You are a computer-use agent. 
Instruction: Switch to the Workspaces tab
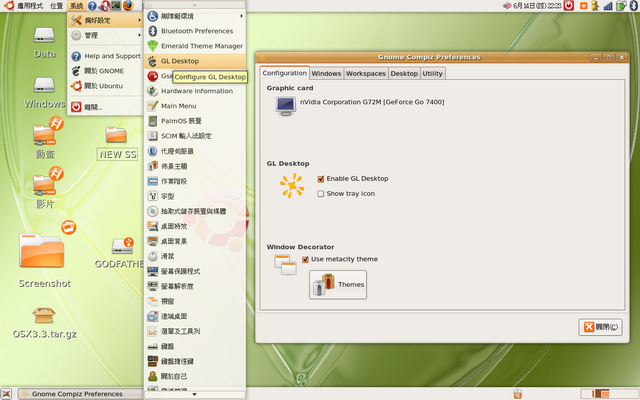366,73
